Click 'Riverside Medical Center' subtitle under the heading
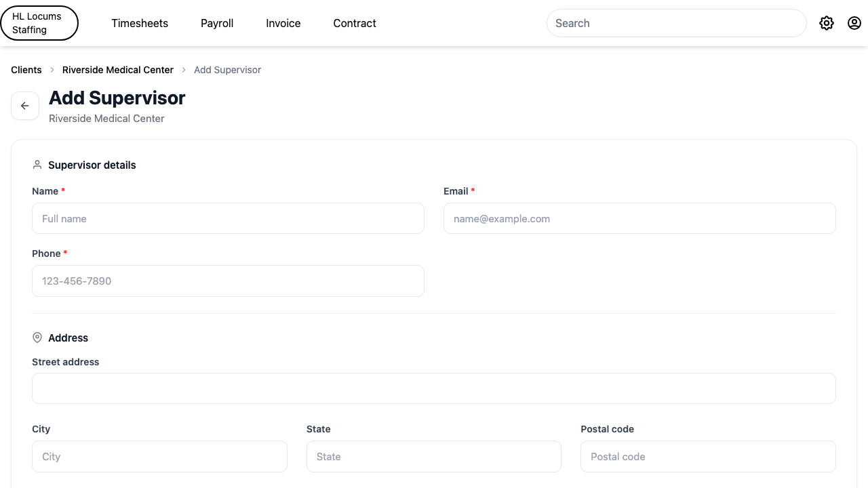Viewport: 868px width, 488px height. click(x=106, y=119)
